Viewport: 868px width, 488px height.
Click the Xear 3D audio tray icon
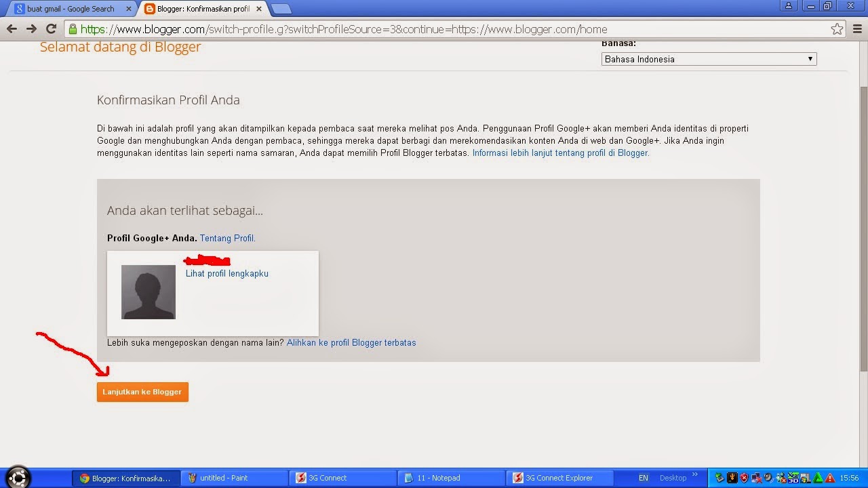[793, 478]
